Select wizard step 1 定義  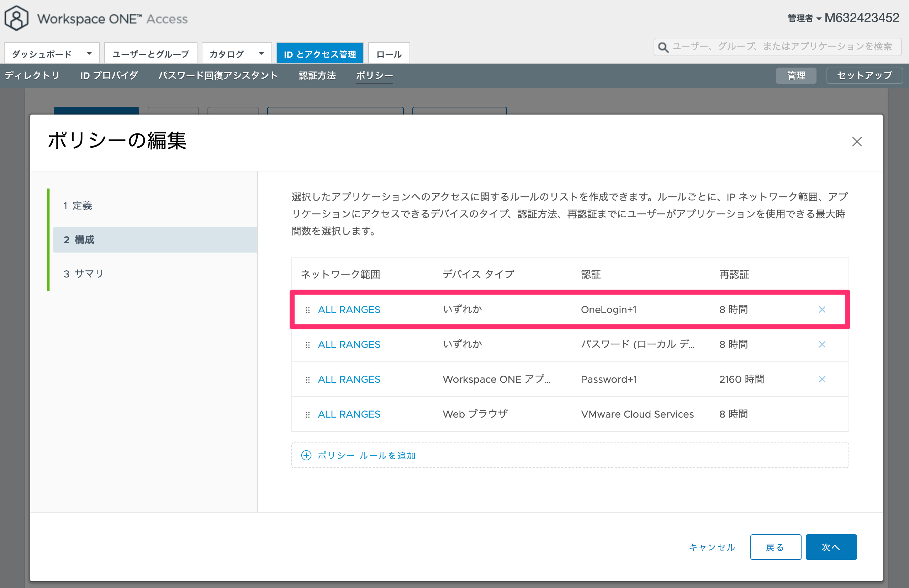pos(155,205)
